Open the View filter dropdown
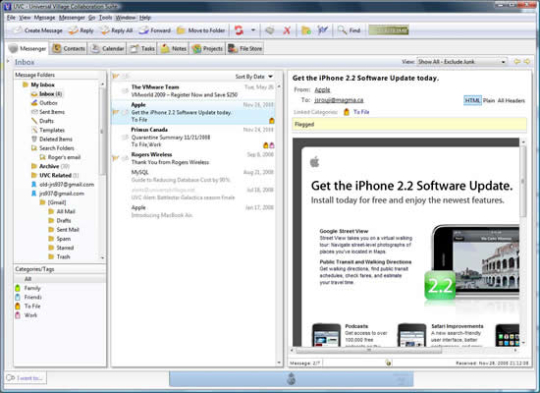Viewport: 540px width, 393px height. (x=462, y=62)
